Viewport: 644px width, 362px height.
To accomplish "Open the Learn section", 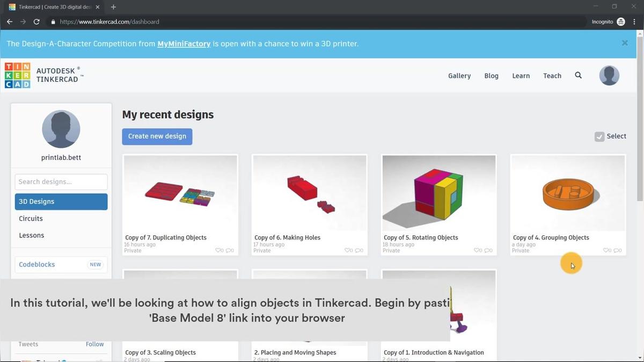I will pos(521,76).
